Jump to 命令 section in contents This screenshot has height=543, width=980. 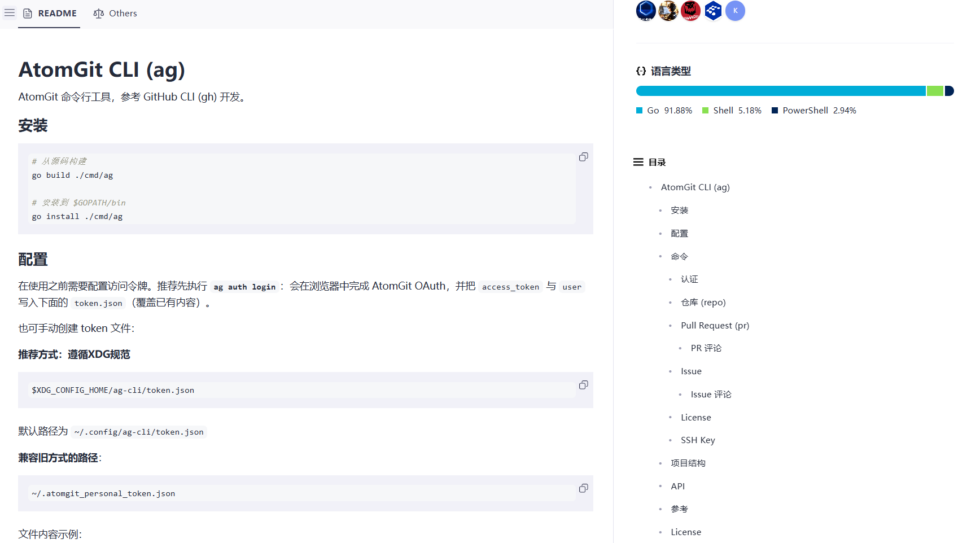pos(679,257)
